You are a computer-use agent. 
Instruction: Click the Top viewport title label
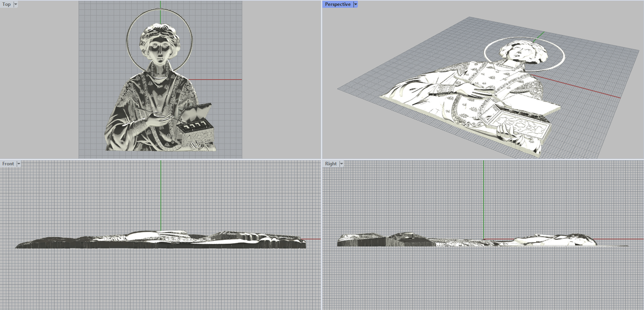click(6, 4)
